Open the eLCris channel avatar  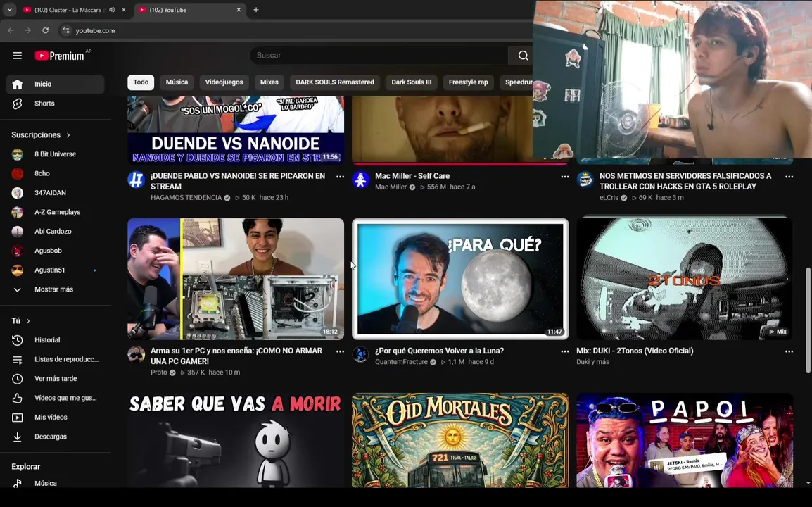585,180
